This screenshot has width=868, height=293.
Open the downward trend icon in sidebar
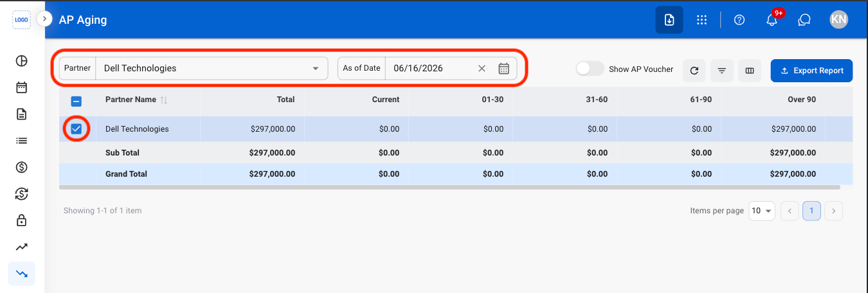tap(22, 274)
